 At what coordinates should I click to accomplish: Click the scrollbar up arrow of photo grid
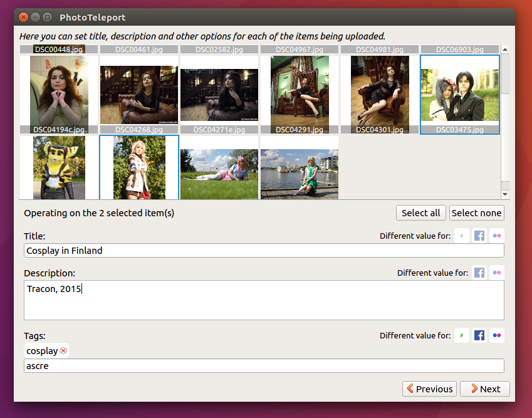505,50
